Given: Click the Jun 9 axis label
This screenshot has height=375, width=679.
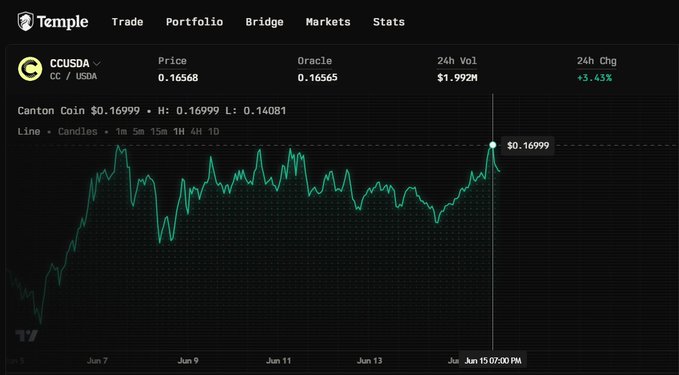Looking at the screenshot, I should (x=188, y=360).
